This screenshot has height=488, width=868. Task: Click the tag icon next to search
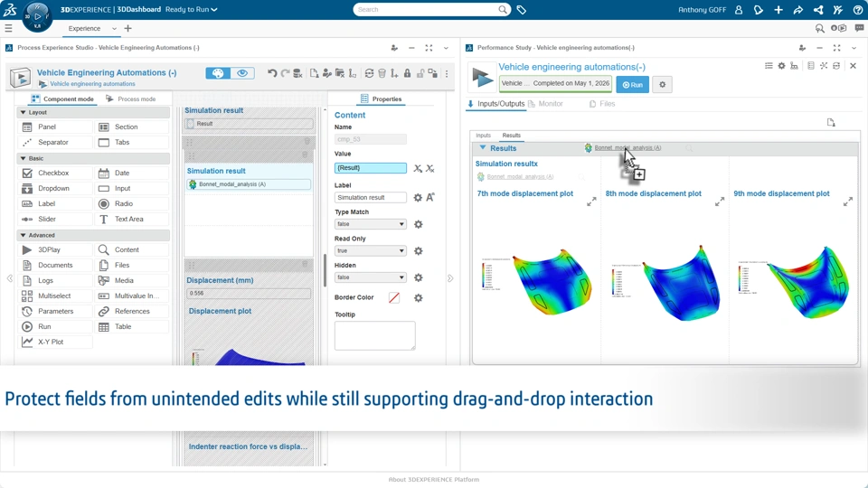pos(522,9)
